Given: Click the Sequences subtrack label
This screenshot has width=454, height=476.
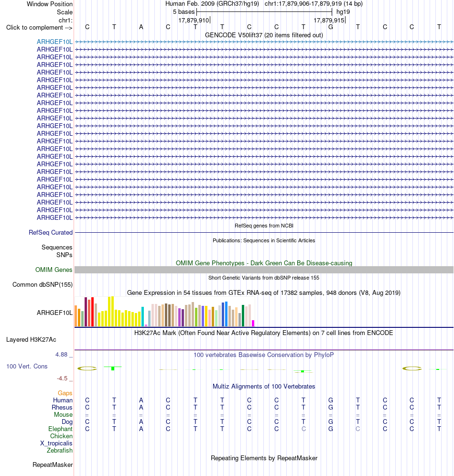Looking at the screenshot, I should (57, 248).
